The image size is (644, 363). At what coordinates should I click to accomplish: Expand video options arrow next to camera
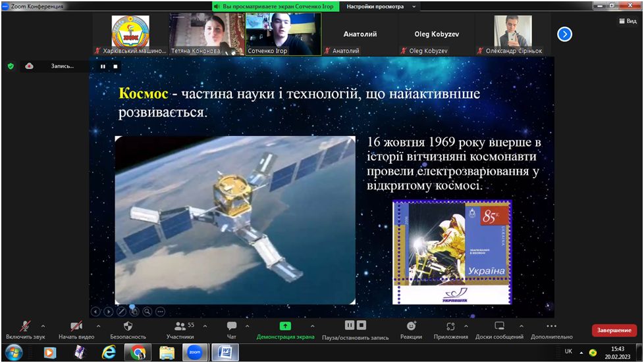click(98, 326)
